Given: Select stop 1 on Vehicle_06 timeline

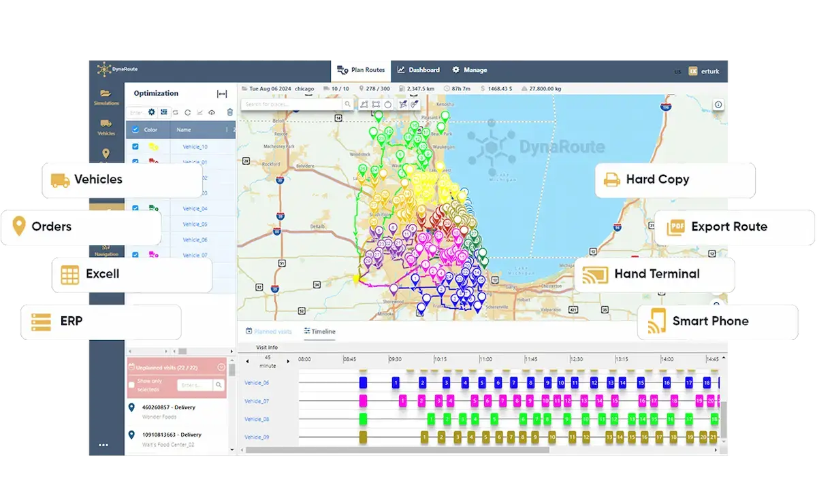Looking at the screenshot, I should point(396,383).
